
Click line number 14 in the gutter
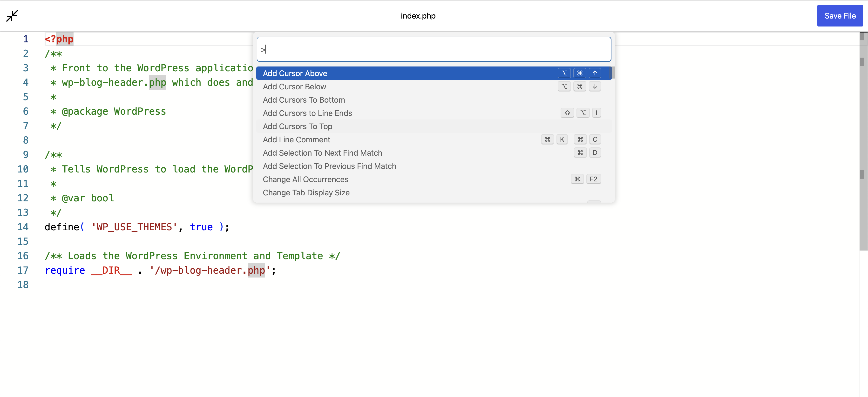[x=23, y=227]
